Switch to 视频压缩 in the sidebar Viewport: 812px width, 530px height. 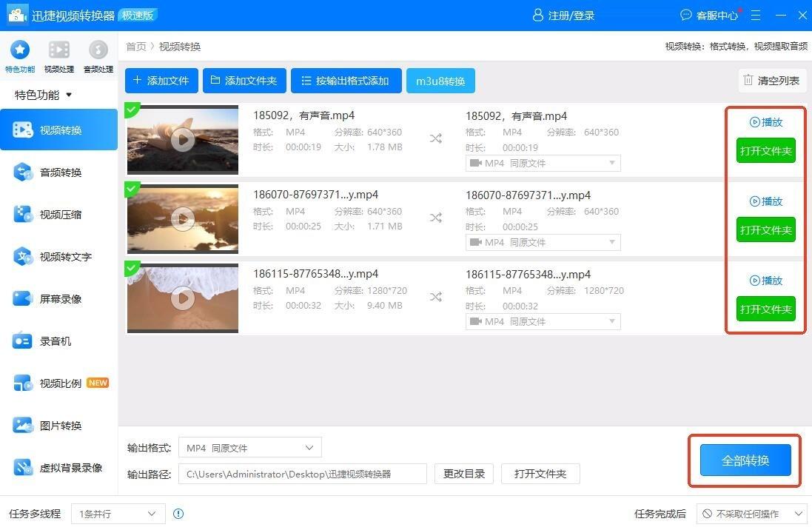(x=59, y=215)
